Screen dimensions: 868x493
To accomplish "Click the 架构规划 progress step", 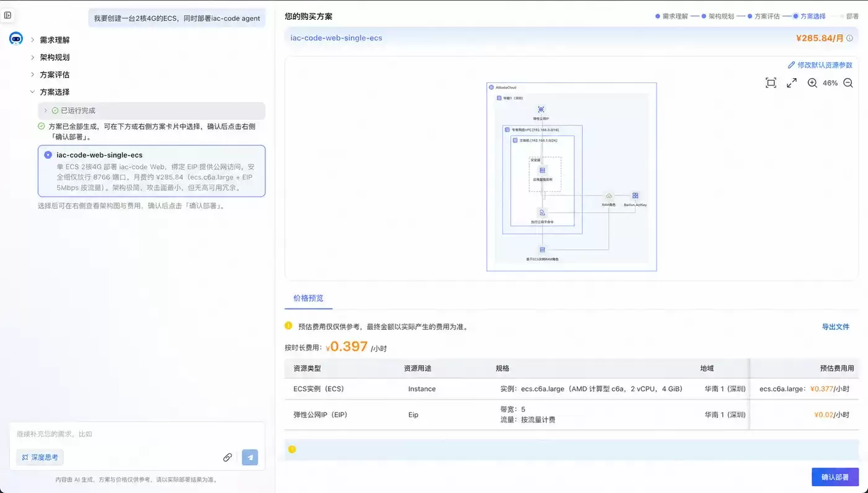I will 718,16.
